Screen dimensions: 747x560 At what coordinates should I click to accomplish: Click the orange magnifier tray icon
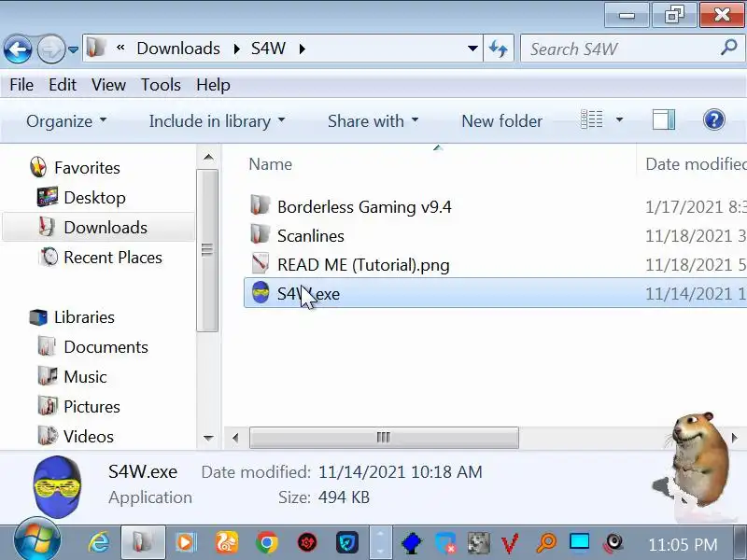point(546,543)
